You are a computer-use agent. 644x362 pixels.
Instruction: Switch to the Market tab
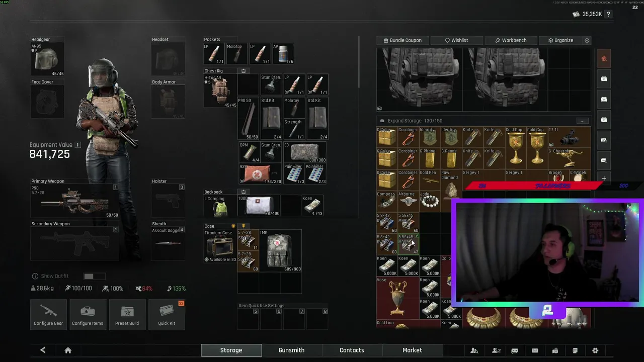412,350
